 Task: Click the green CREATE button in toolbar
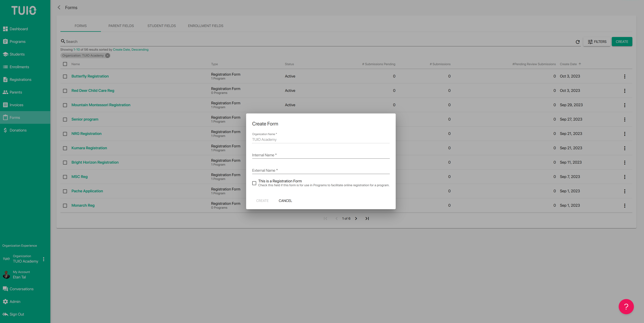click(x=622, y=42)
